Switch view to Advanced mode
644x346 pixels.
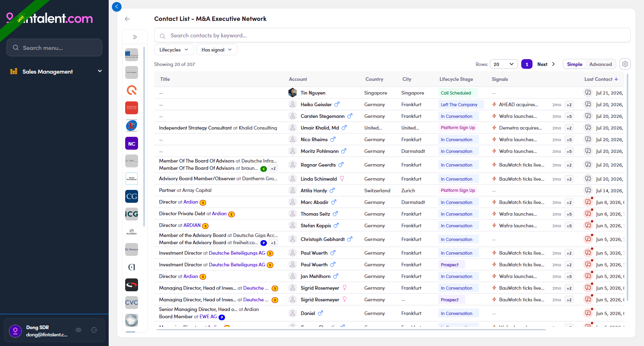coord(601,64)
